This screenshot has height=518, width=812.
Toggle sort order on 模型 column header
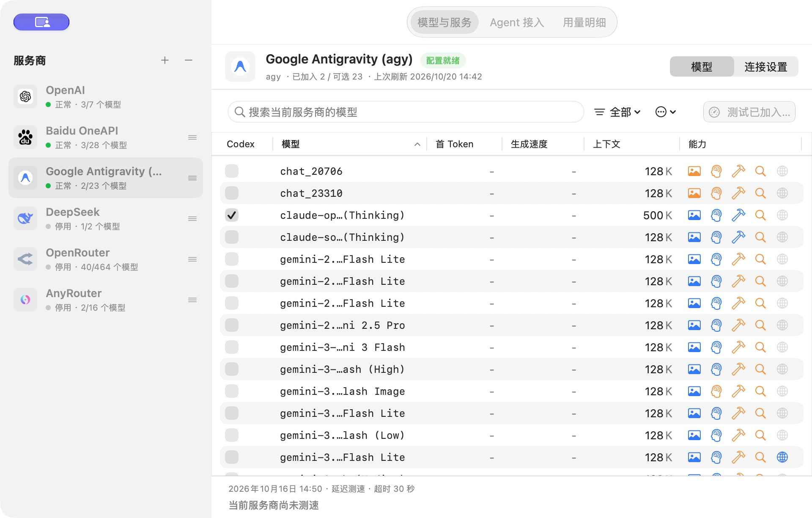(351, 144)
